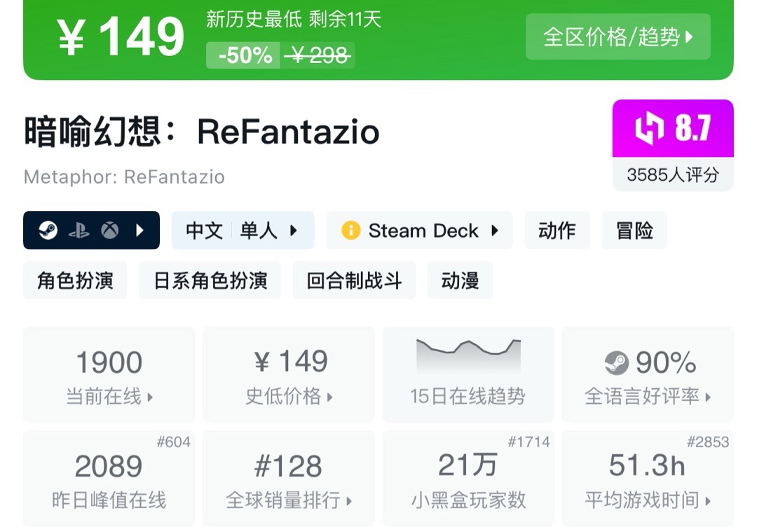This screenshot has width=757, height=532.
Task: Open 全球销量排行 ranking #128
Action: [x=289, y=479]
